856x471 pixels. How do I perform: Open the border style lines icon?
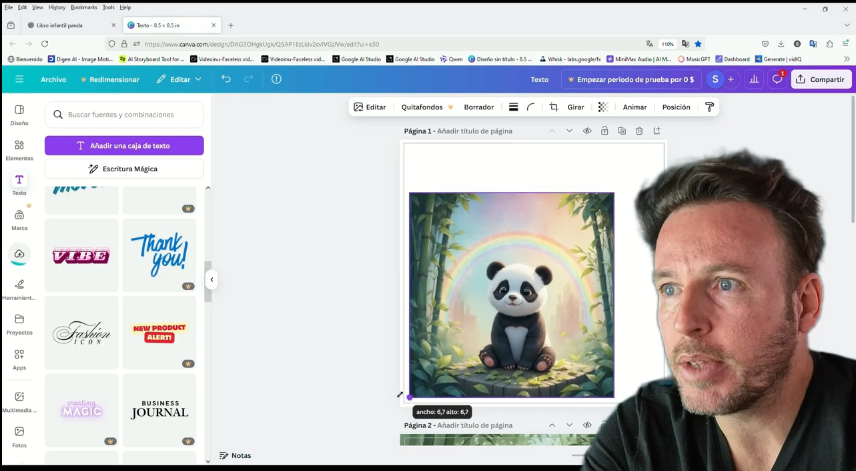pos(513,107)
